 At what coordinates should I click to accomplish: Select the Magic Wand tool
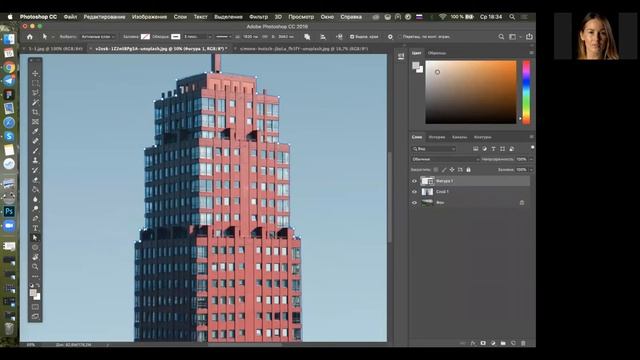pyautogui.click(x=35, y=102)
